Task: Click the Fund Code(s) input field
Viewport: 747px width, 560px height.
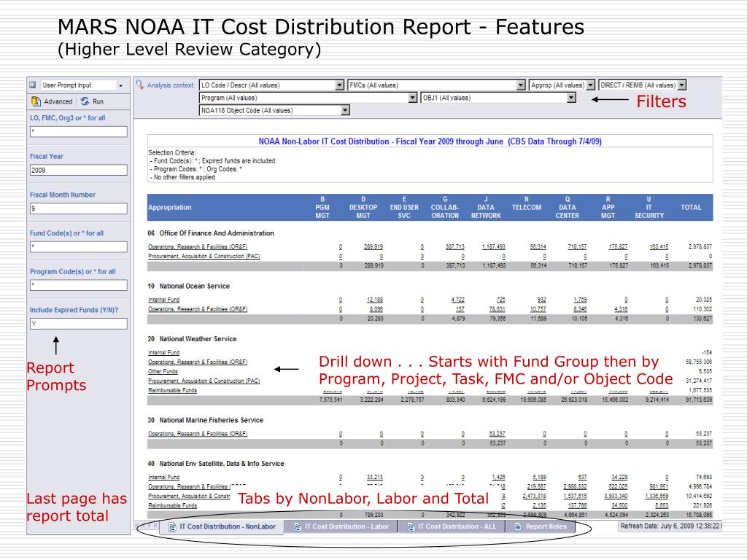Action: 79,246
